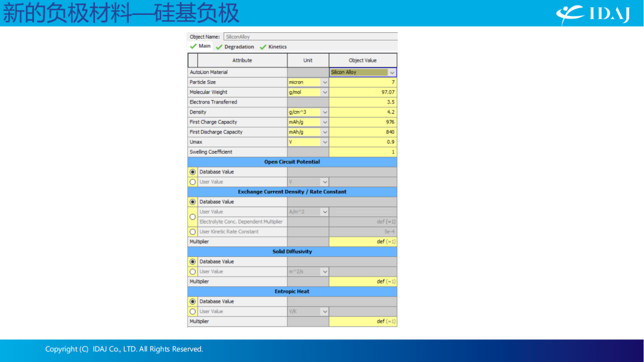Image resolution: width=644 pixels, height=362 pixels.
Task: Click the Object Name field showing SiliconAlloy
Action: click(311, 36)
